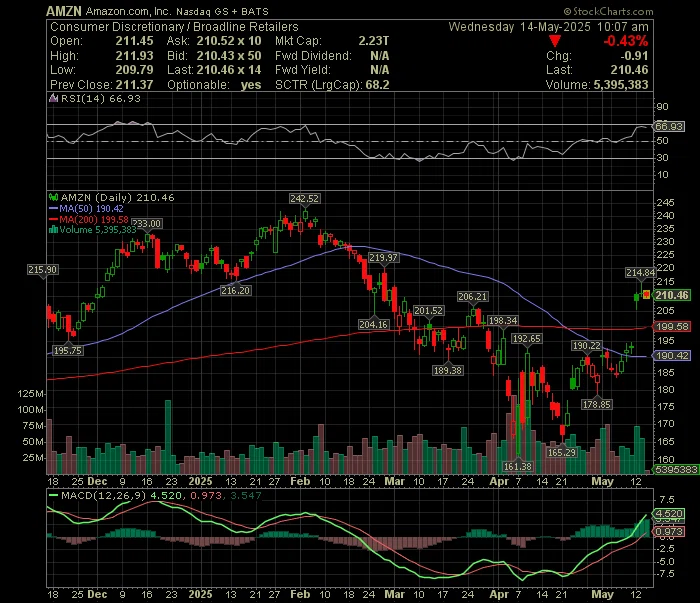Click the 5395383 volume axis tag
The height and width of the screenshot is (603, 700).
(x=676, y=470)
